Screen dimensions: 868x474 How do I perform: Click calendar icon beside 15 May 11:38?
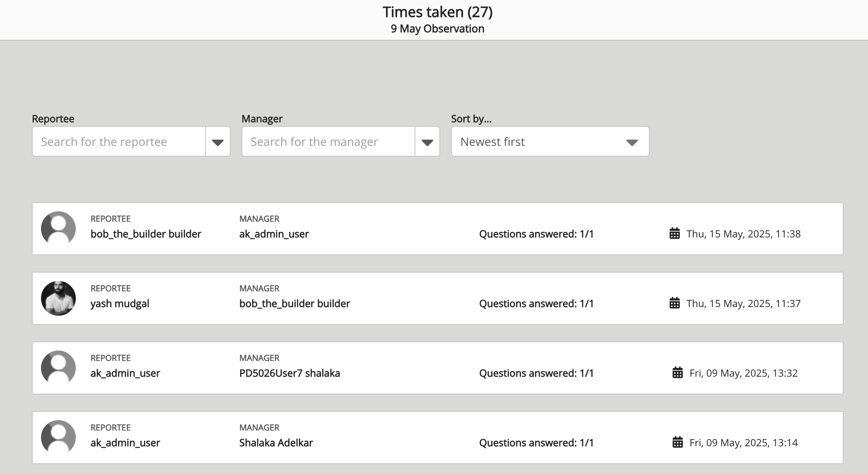coord(675,234)
